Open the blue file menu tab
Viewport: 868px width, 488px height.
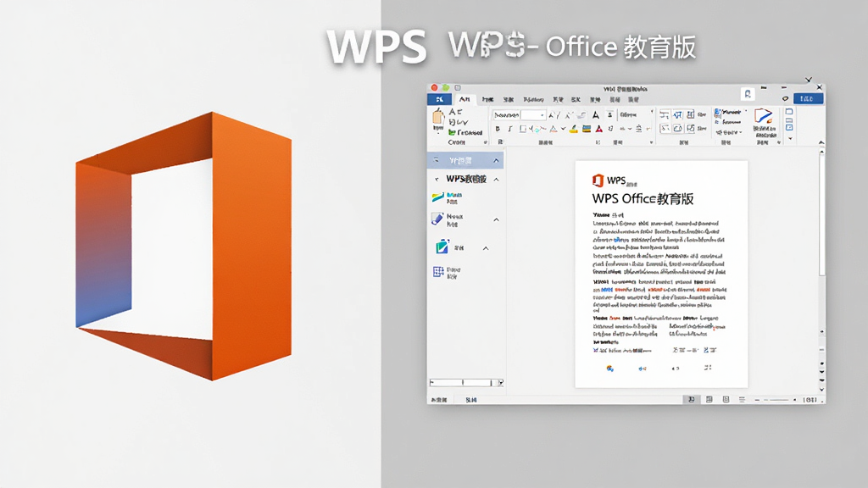[440, 100]
